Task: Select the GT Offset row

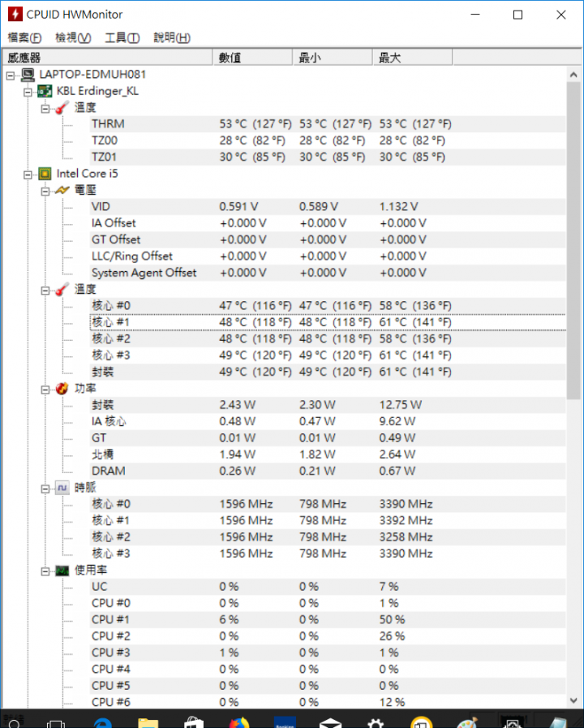Action: pos(328,239)
